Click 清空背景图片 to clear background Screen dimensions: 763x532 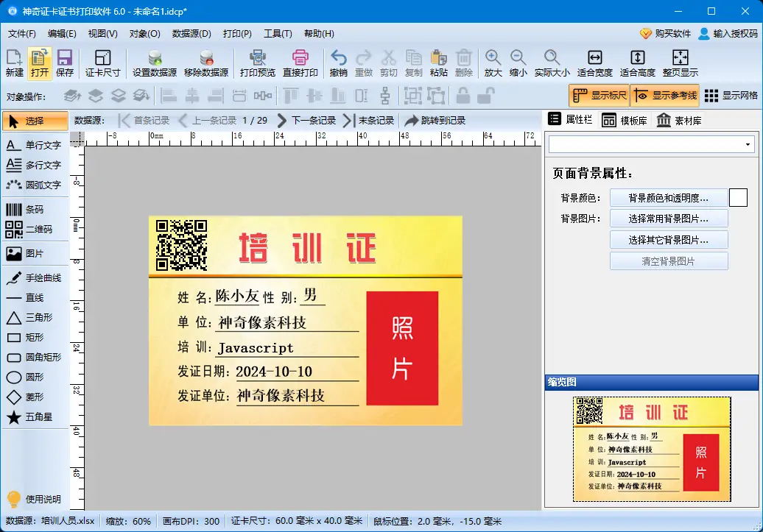(669, 260)
